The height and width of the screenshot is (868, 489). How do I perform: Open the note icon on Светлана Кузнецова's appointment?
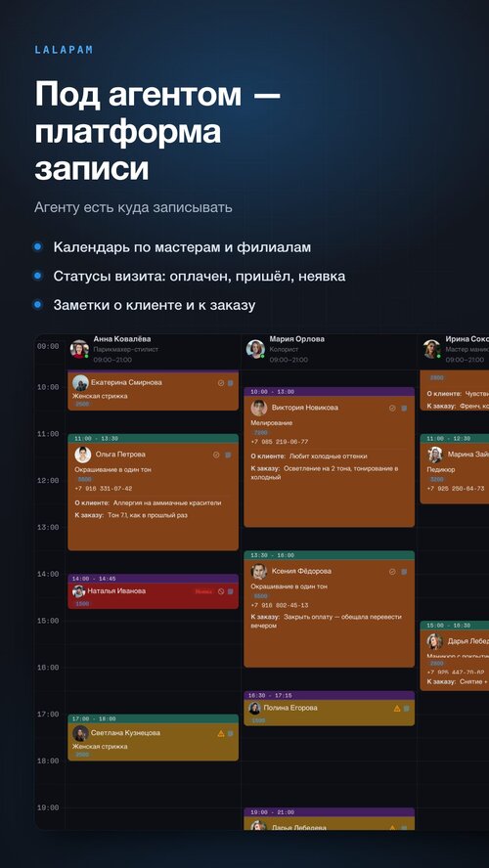click(x=231, y=733)
